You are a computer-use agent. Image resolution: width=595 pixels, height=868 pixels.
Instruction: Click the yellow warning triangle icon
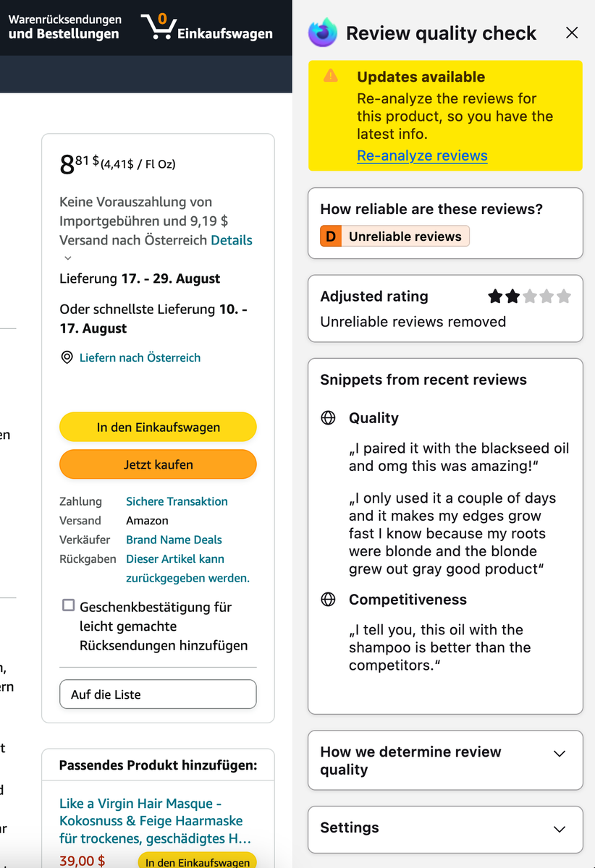point(331,75)
